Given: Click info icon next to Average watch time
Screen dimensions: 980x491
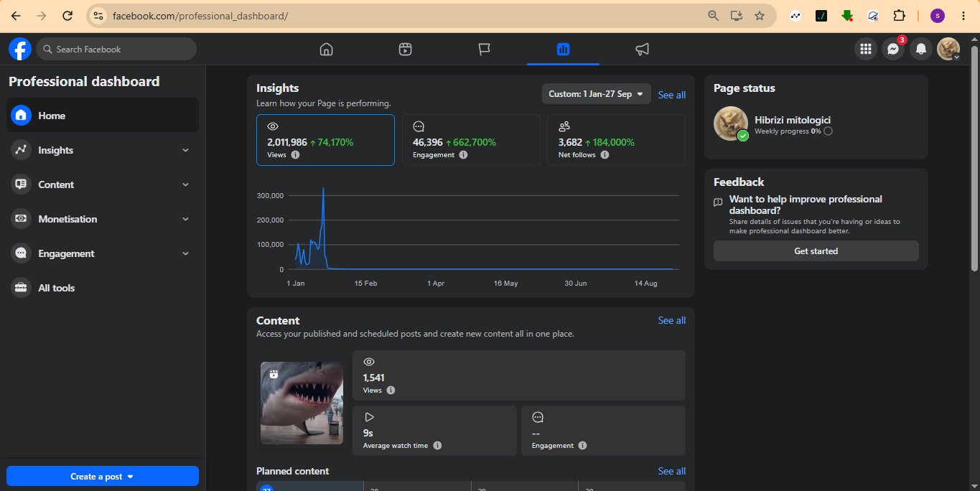Looking at the screenshot, I should pyautogui.click(x=437, y=445).
